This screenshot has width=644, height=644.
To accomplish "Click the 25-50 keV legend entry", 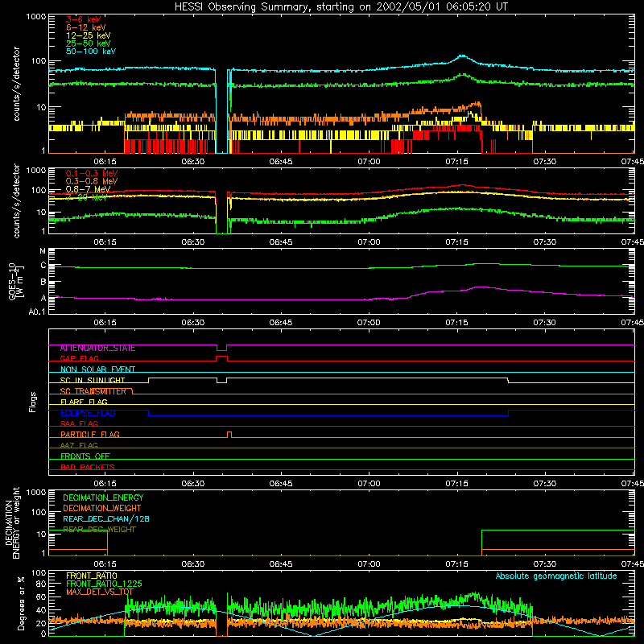I will pos(88,43).
